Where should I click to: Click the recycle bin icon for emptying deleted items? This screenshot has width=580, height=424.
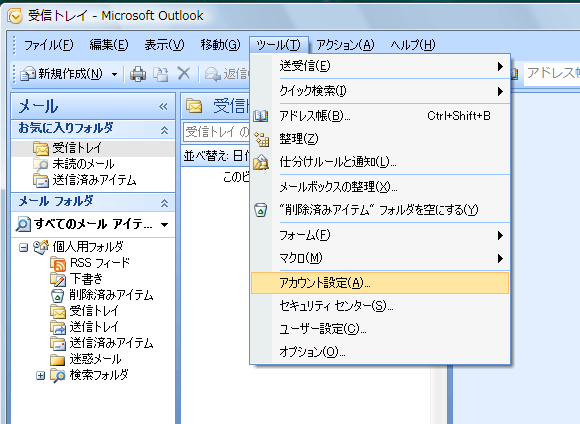coord(260,210)
